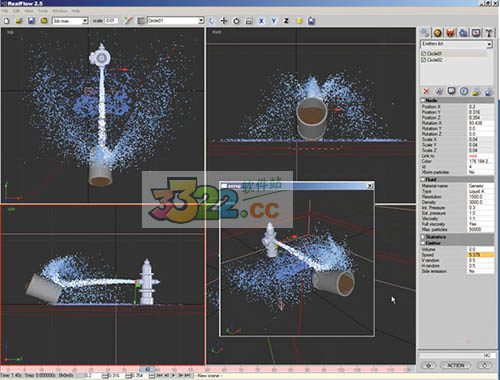Click the round button right of ACTION
This screenshot has height=380, width=500.
click(x=485, y=365)
